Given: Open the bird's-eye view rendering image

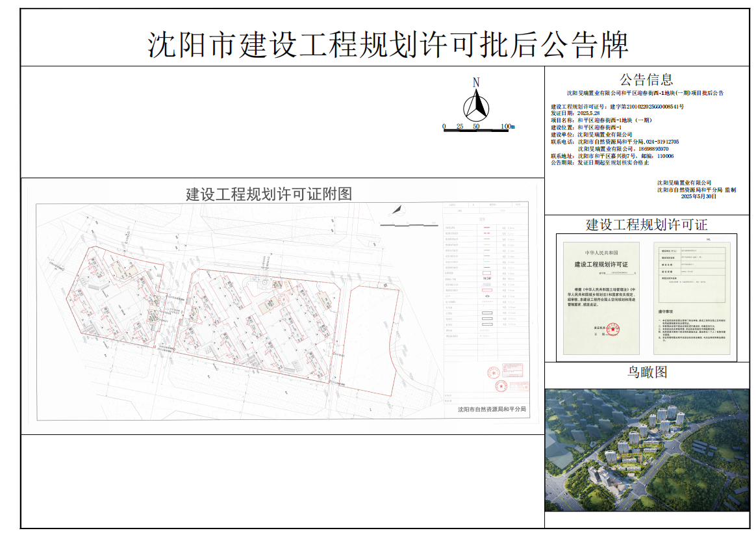Looking at the screenshot, I should pyautogui.click(x=647, y=449).
